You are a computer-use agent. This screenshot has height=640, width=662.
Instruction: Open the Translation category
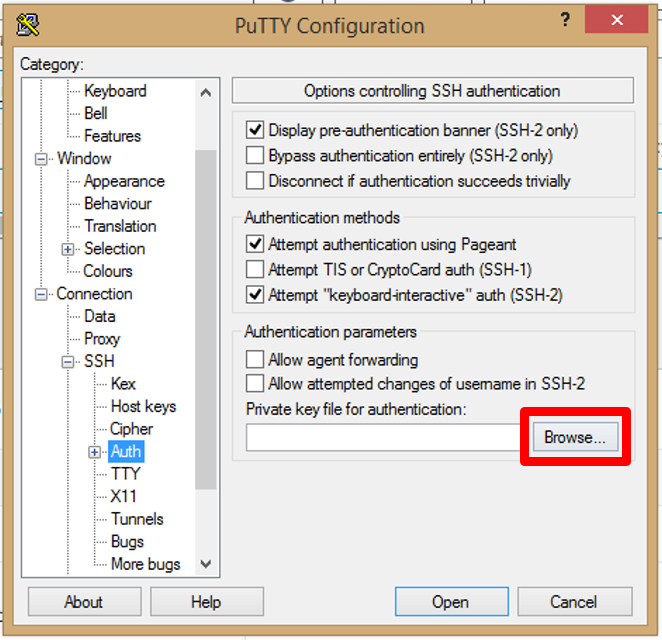pyautogui.click(x=120, y=226)
